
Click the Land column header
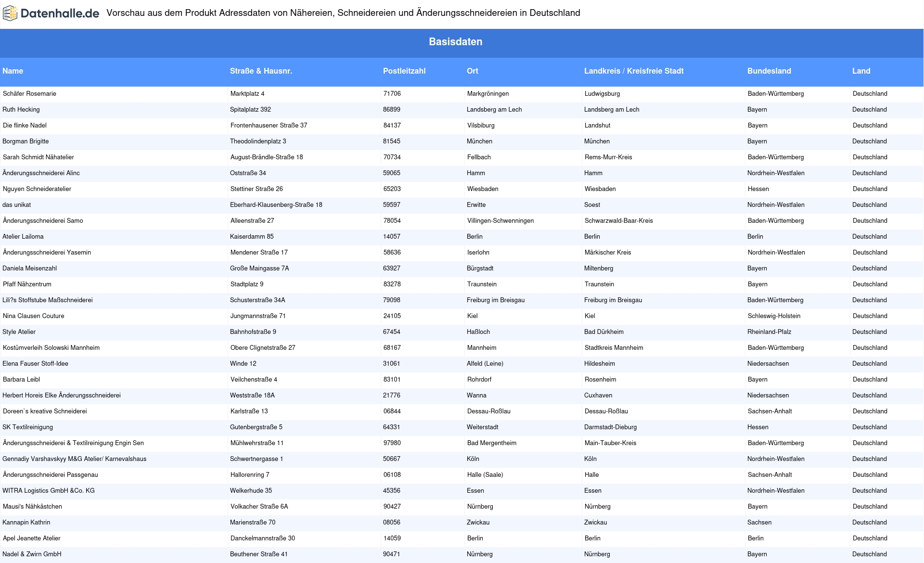(861, 71)
